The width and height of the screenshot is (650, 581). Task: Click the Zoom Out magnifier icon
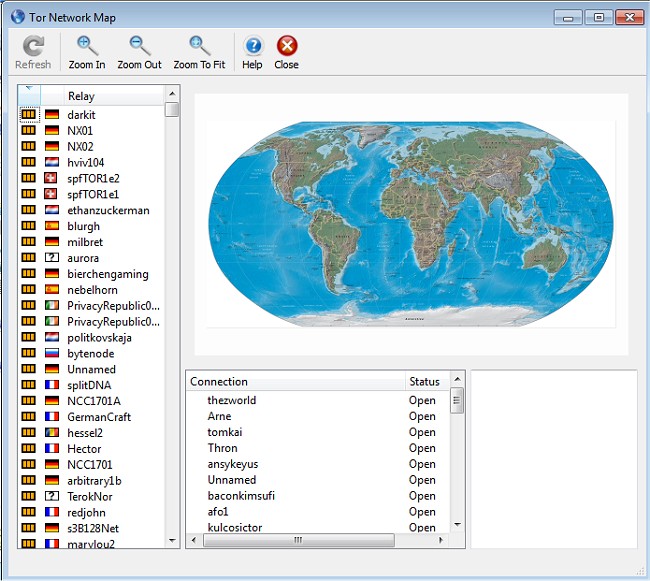pos(139,46)
